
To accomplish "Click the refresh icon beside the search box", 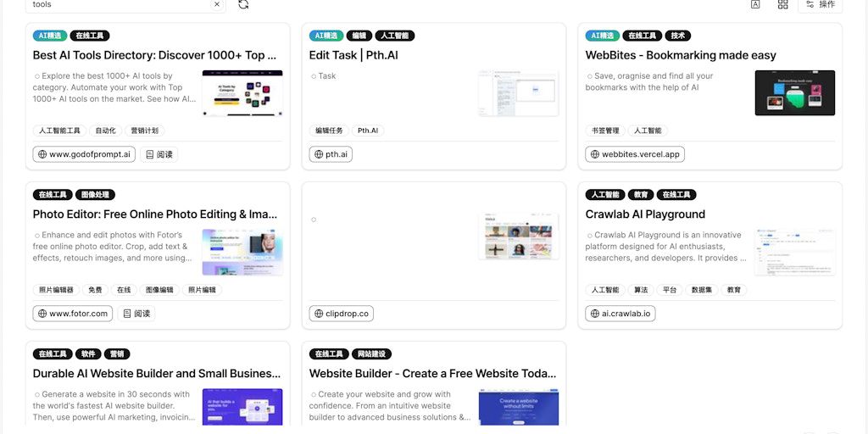I will click(x=243, y=4).
